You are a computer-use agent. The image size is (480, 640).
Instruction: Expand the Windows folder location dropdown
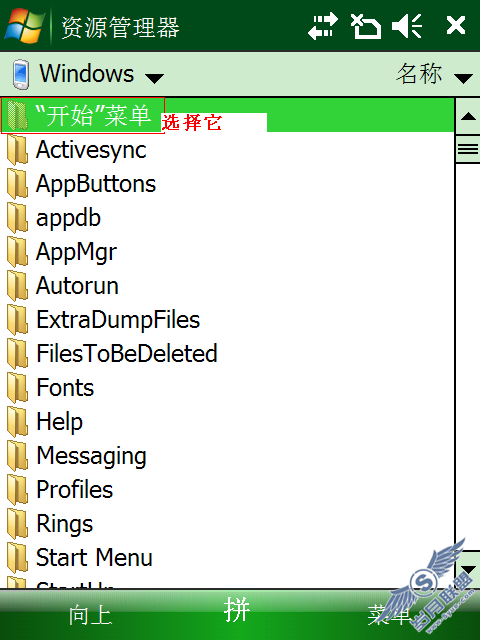pos(155,78)
